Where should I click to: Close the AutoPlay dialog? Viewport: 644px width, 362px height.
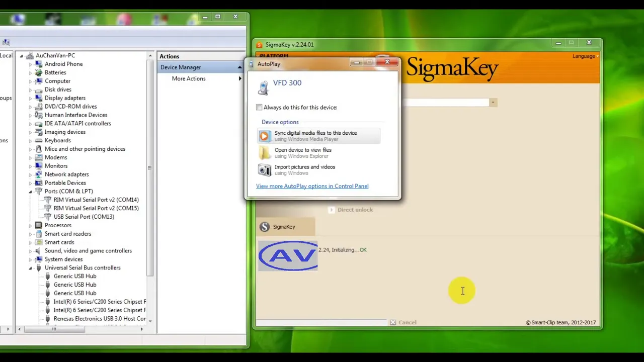point(387,62)
